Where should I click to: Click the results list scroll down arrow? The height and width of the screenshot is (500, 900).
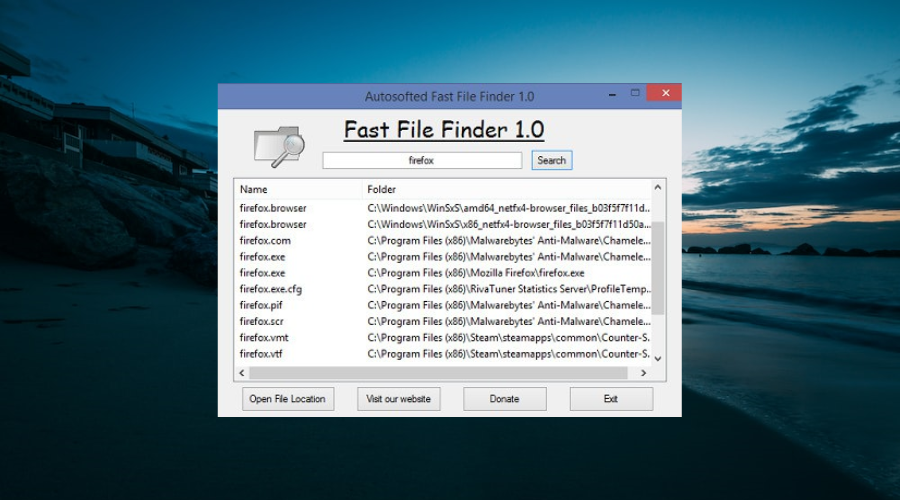[x=658, y=359]
